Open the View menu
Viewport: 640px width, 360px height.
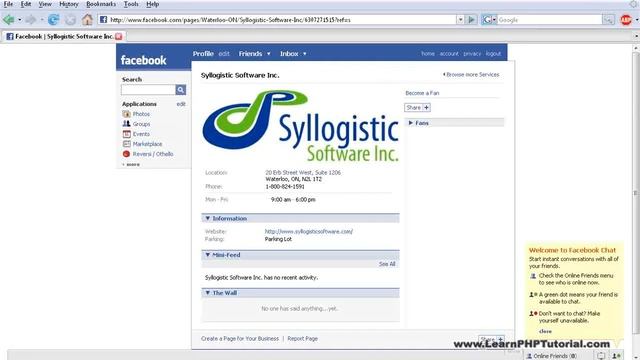[x=45, y=4]
